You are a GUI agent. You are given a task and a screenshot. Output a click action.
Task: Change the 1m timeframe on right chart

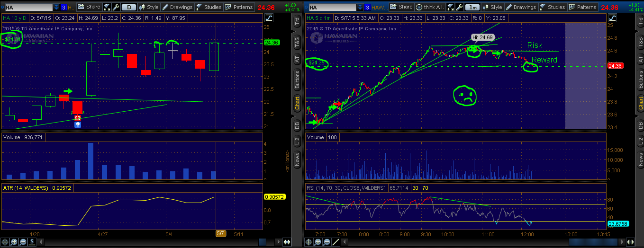[472, 7]
